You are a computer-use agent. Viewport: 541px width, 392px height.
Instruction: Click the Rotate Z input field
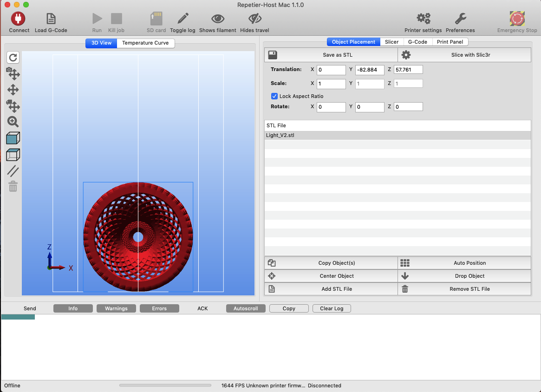pyautogui.click(x=408, y=107)
